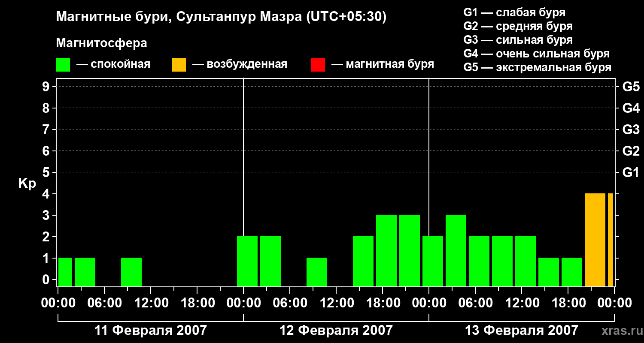
Task: Click the '06:00' tick label for 12 February
Action: (x=290, y=303)
